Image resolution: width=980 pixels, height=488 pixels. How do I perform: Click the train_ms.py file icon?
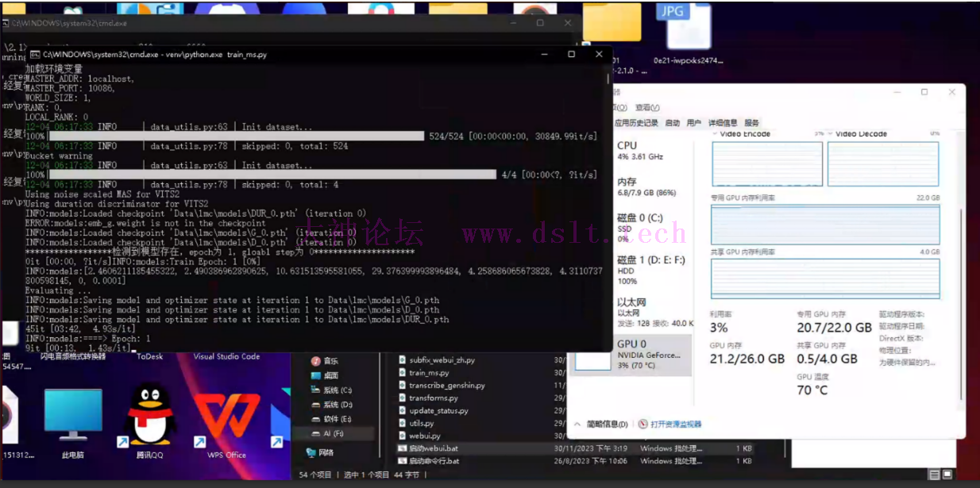pos(403,373)
